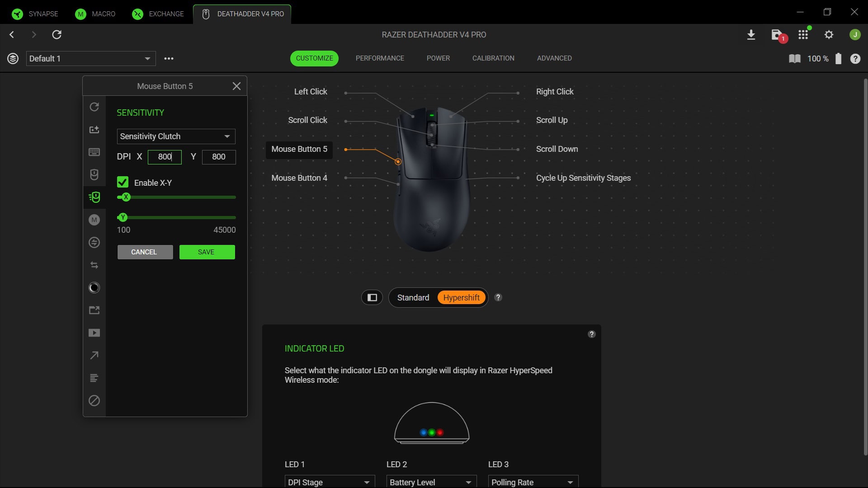
Task: Toggle sidebar layout view button
Action: point(372,298)
